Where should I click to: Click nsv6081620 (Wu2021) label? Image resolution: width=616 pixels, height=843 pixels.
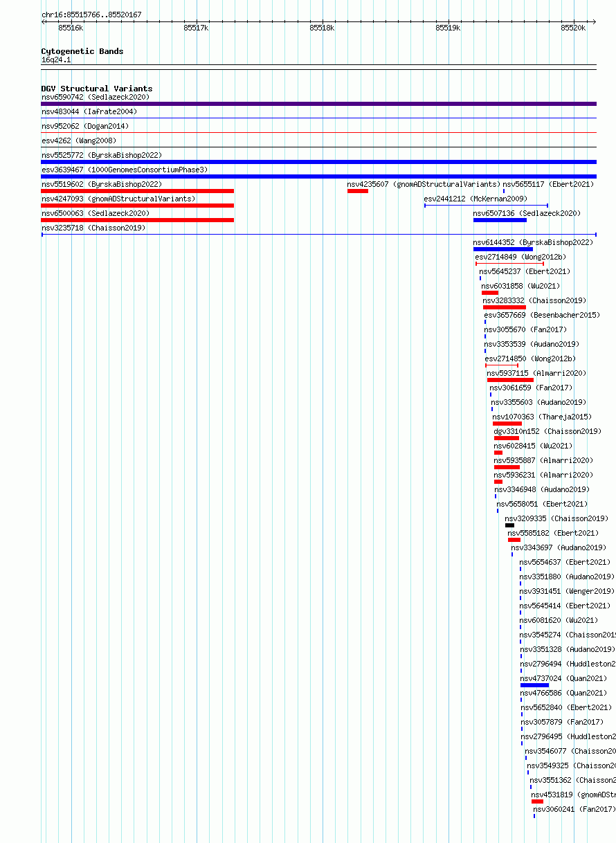[x=559, y=620]
